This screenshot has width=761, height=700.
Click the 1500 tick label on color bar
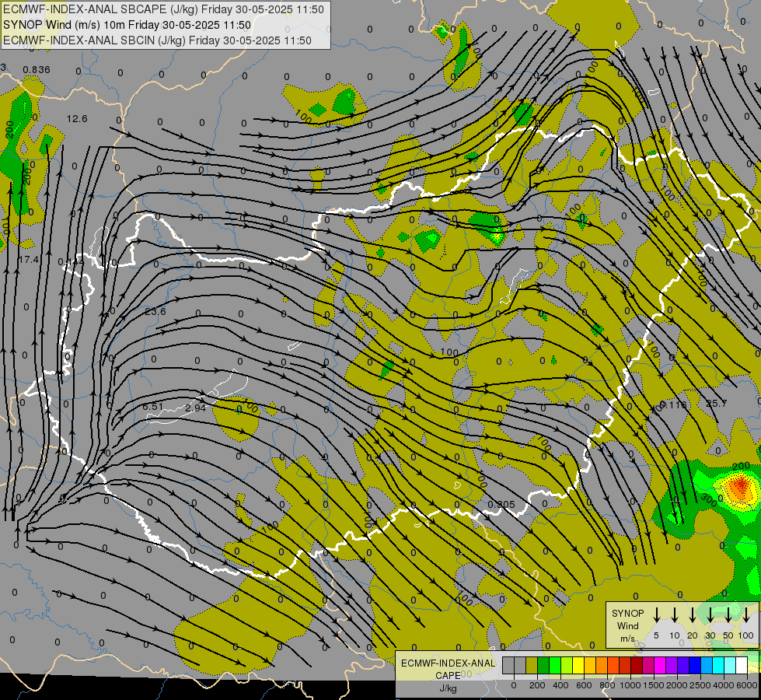(654, 685)
